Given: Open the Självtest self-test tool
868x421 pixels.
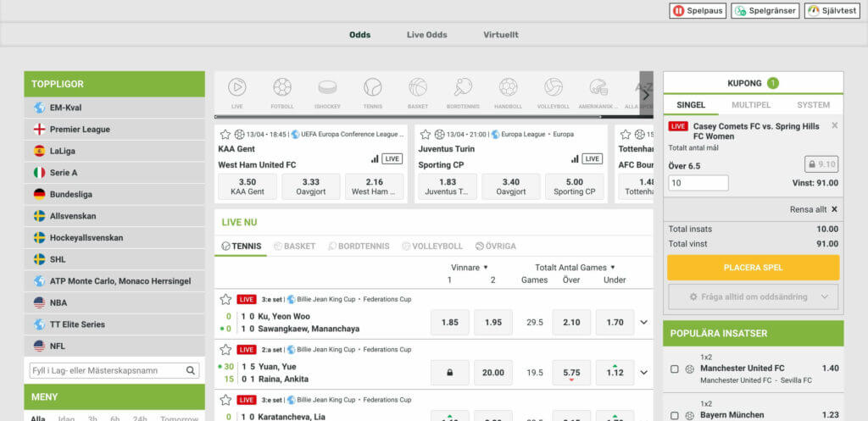Looking at the screenshot, I should click(832, 10).
